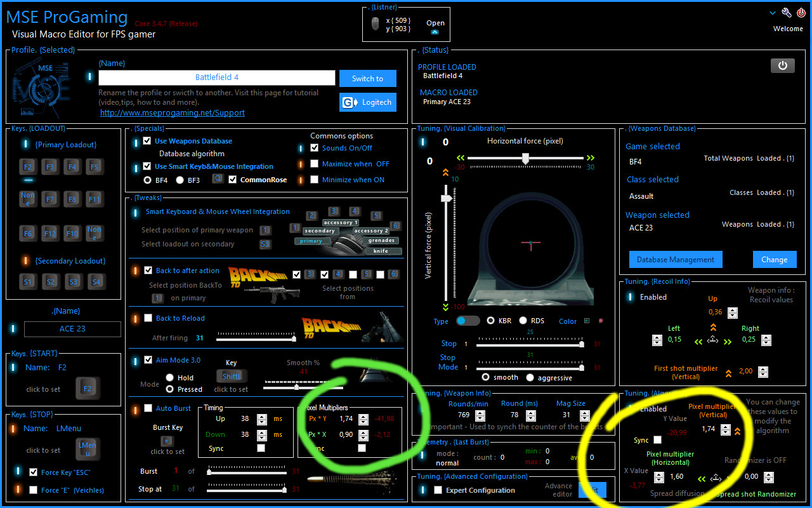Collapse the Listner panel chevron under Open
Screen dimensions: 812x508
pos(435,32)
